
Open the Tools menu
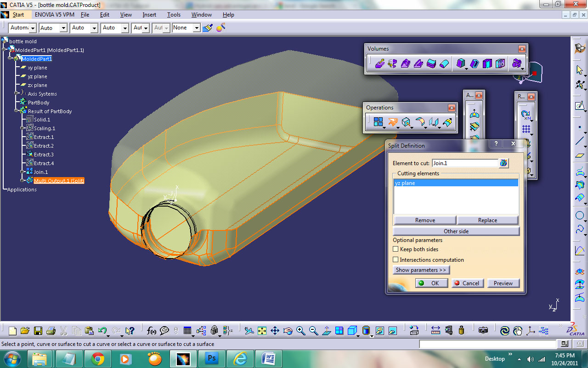tap(174, 15)
